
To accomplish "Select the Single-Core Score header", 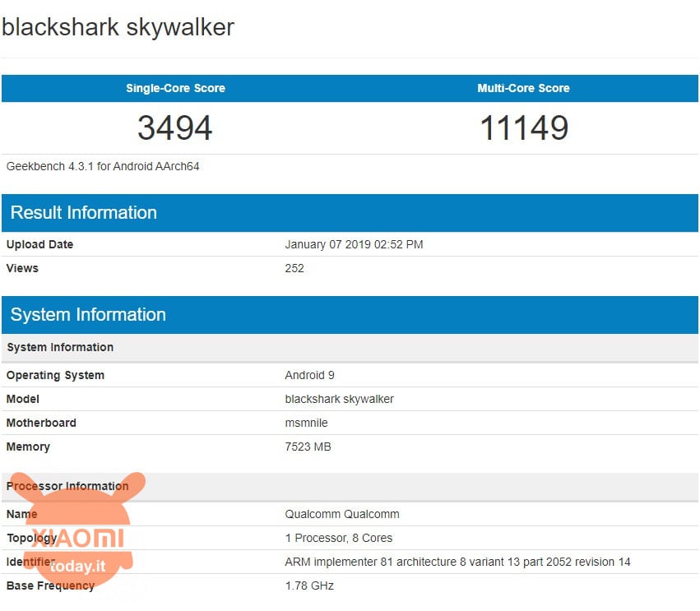I will 175,88.
